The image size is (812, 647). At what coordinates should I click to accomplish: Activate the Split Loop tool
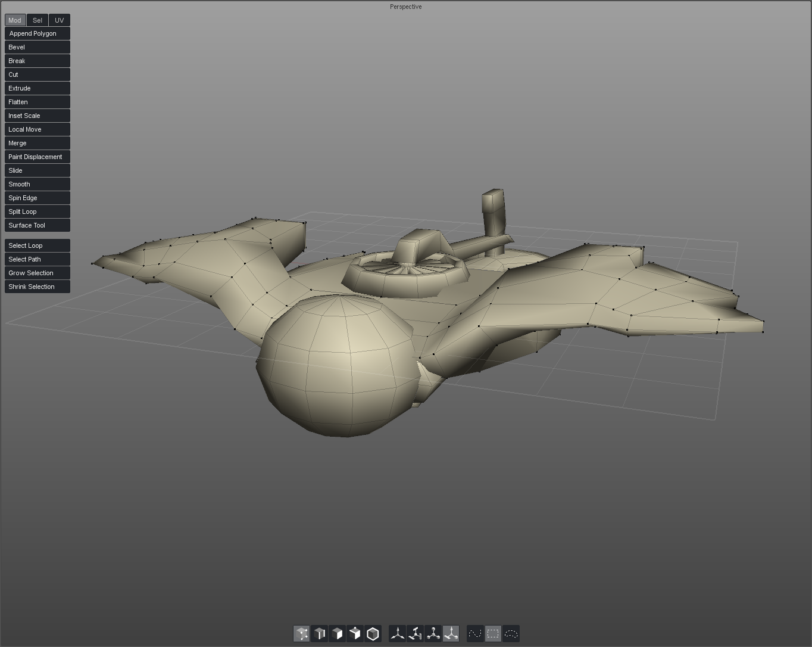[38, 211]
